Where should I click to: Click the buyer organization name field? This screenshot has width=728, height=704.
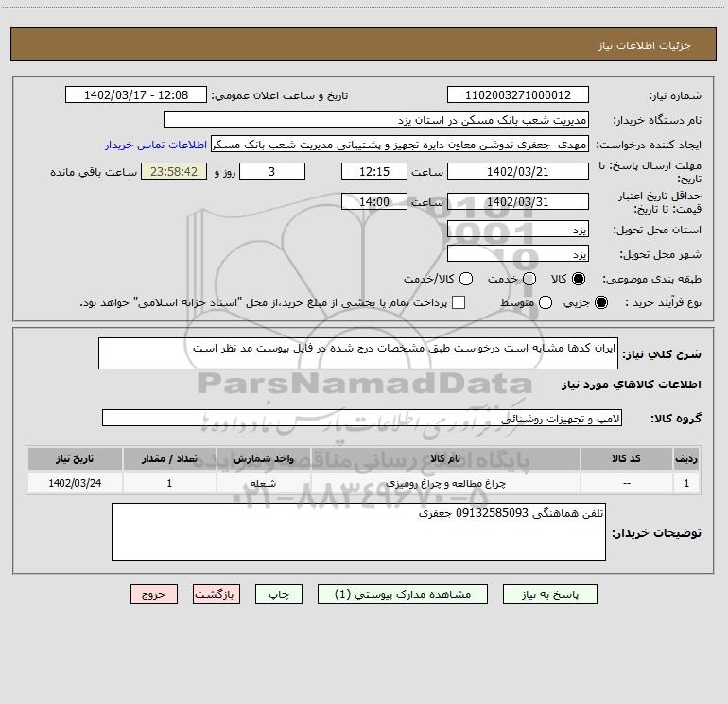376,119
